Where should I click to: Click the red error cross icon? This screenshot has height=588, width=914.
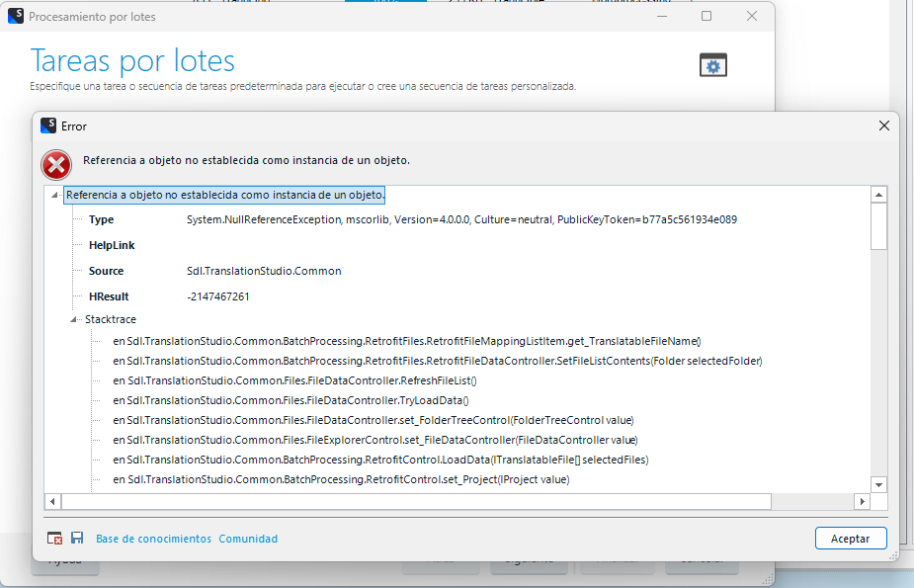point(56,165)
